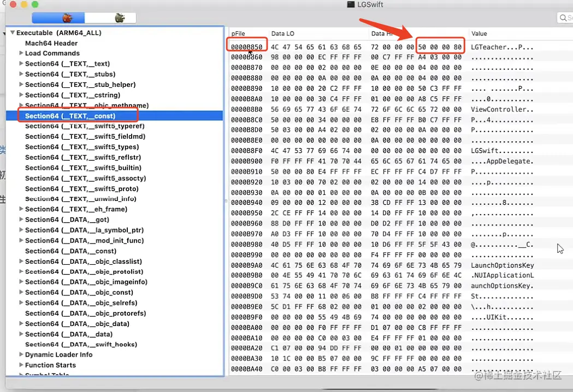
Task: Select Section64 (__TEXT,__const) row
Action: point(114,116)
